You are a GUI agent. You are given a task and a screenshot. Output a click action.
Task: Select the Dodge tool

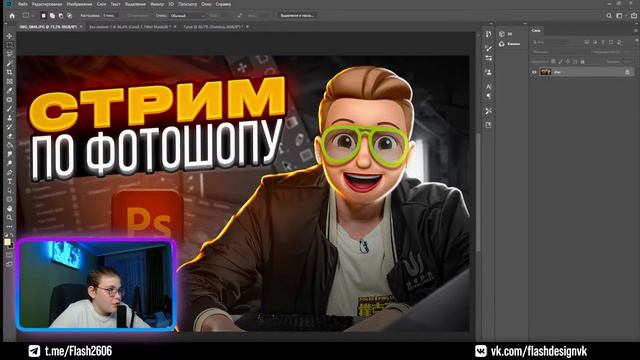[x=9, y=163]
